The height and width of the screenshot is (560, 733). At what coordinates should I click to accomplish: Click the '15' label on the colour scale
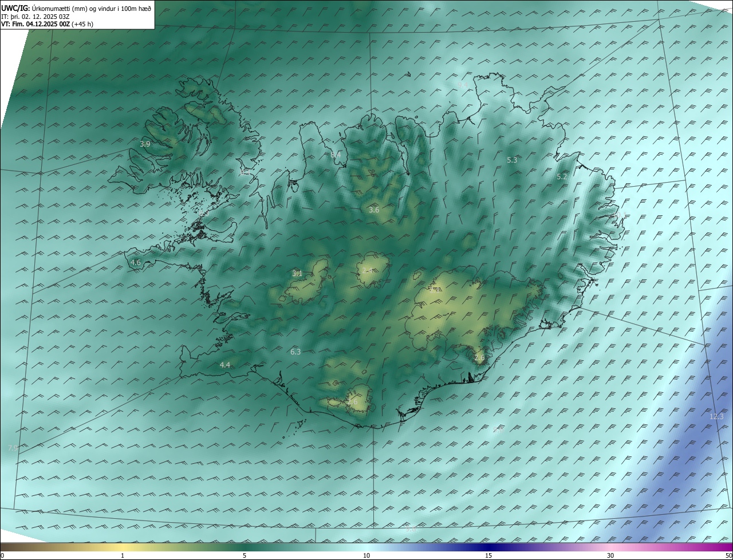488,555
